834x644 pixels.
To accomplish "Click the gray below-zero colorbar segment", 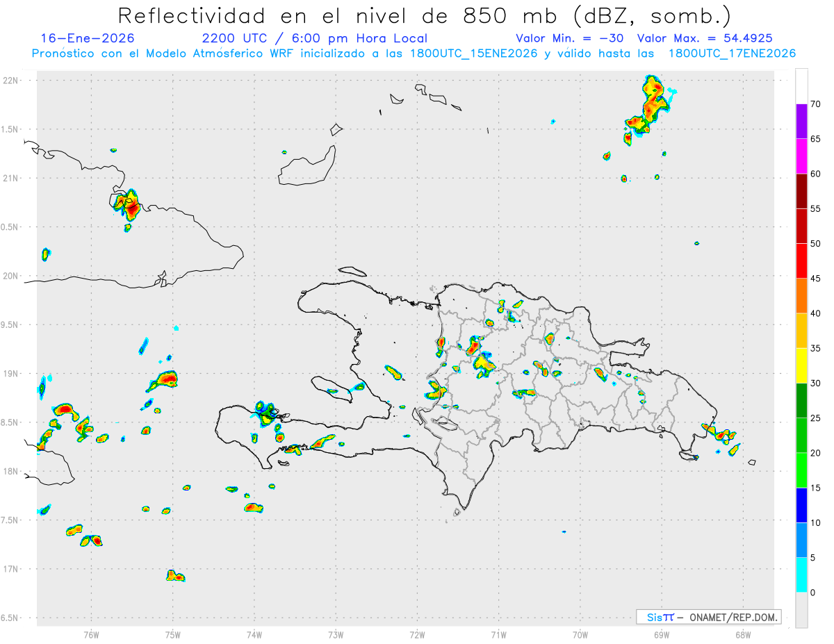I will tap(802, 610).
